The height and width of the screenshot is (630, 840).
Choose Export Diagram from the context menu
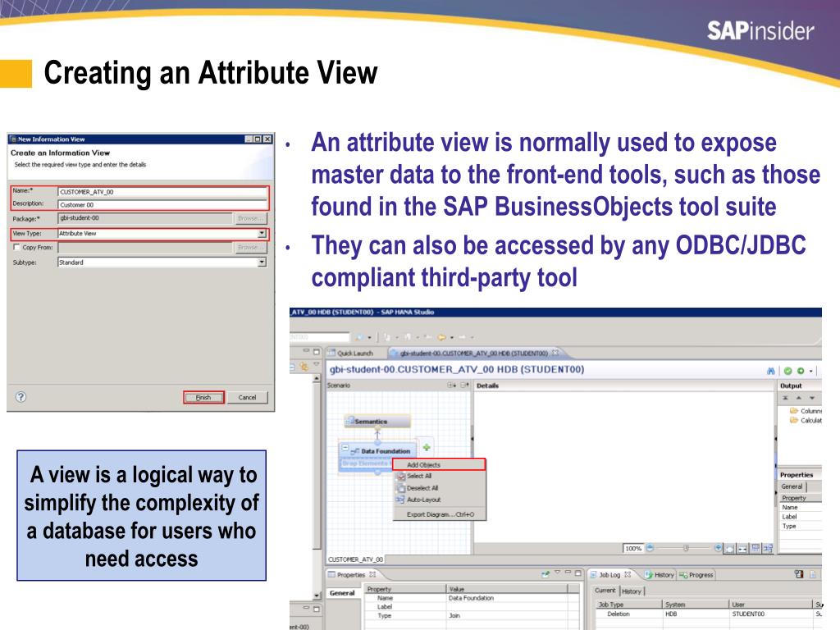[x=440, y=514]
